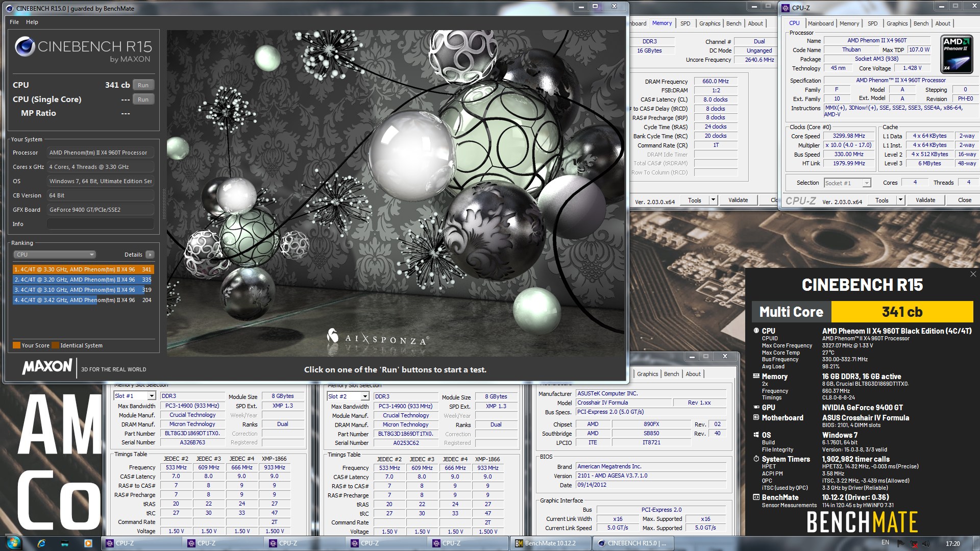The width and height of the screenshot is (980, 551).
Task: Click orange Your Score legend swatch
Action: coord(16,345)
